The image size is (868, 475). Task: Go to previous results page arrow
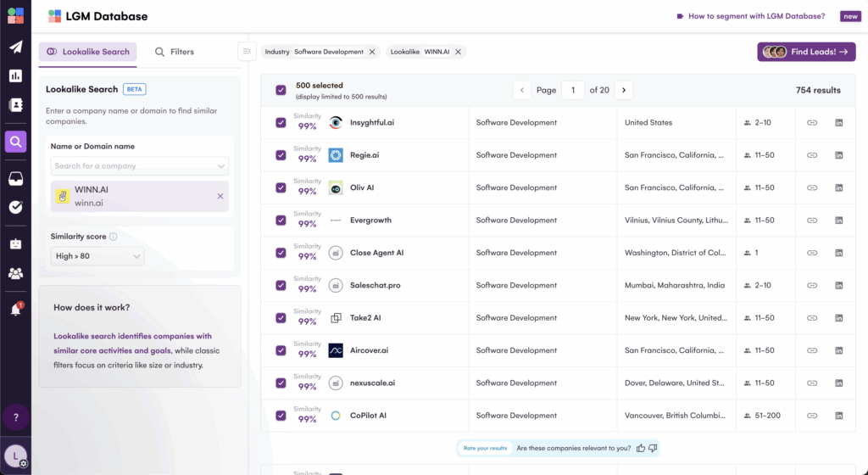coord(521,90)
